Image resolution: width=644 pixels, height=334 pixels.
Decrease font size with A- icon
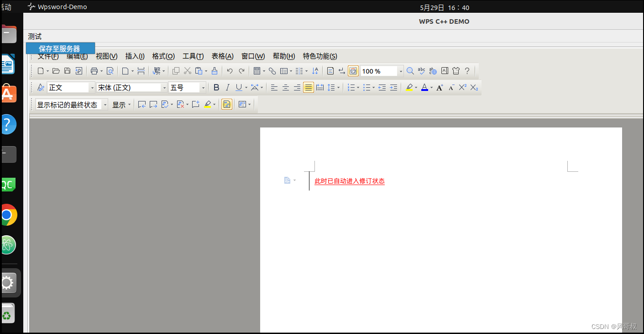[451, 87]
